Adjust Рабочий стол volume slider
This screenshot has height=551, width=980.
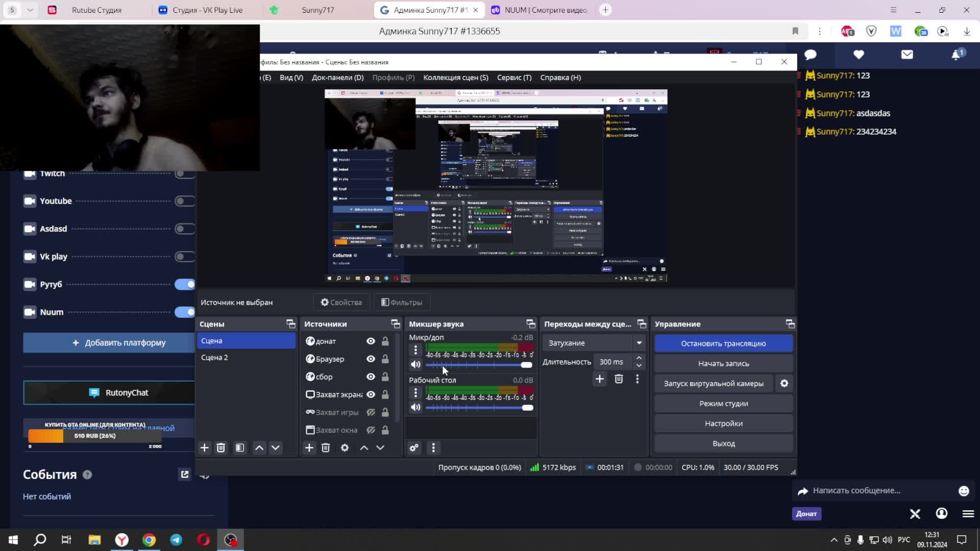tap(479, 408)
